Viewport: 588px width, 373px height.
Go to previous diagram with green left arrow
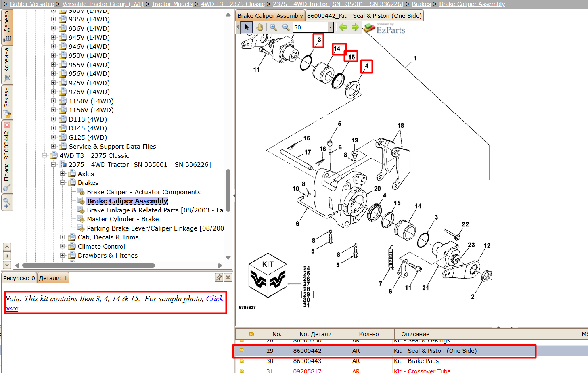tap(343, 27)
